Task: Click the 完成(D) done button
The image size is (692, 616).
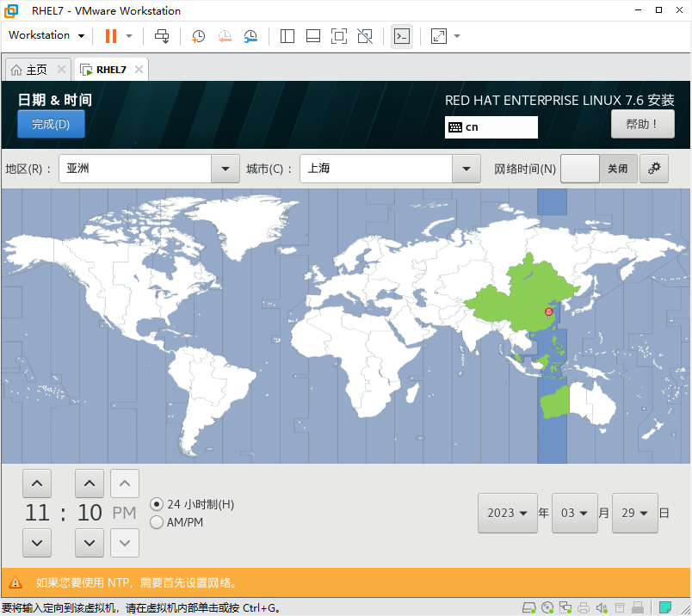Action: 51,124
